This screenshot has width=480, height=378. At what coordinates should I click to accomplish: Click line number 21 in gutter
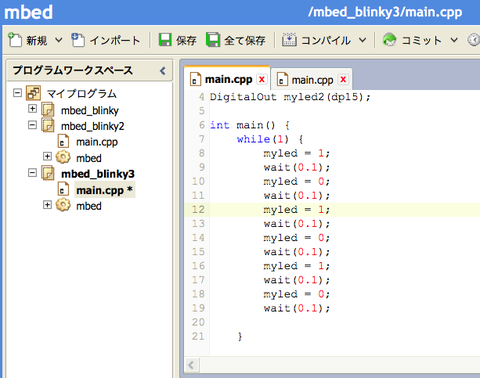[x=198, y=336]
